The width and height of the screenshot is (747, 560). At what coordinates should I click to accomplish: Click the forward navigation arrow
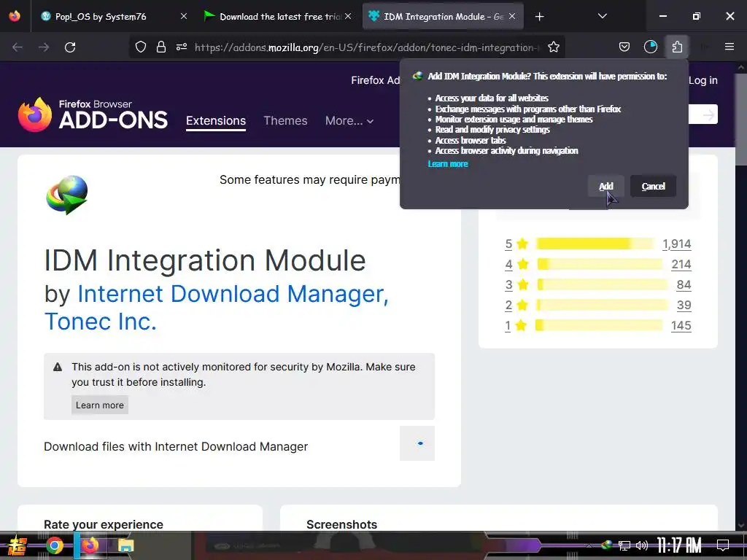(44, 47)
